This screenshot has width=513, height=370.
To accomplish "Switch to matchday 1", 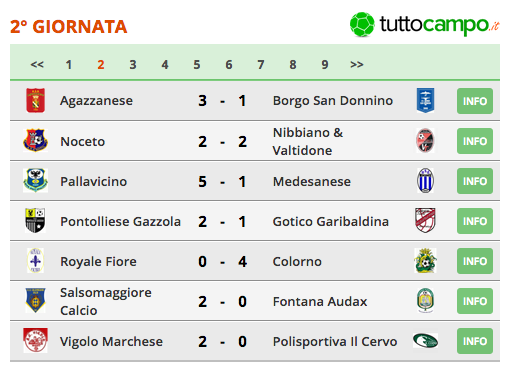I will [x=69, y=64].
